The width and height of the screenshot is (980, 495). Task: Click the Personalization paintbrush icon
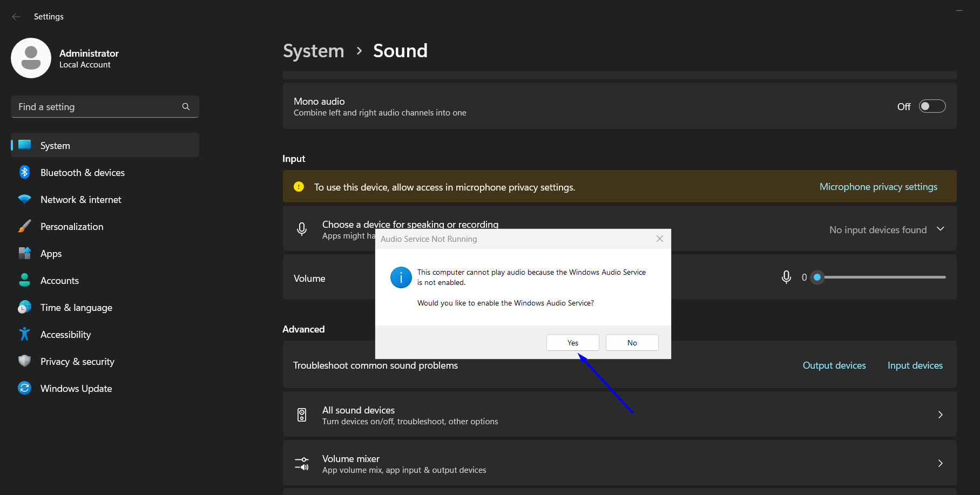[24, 226]
